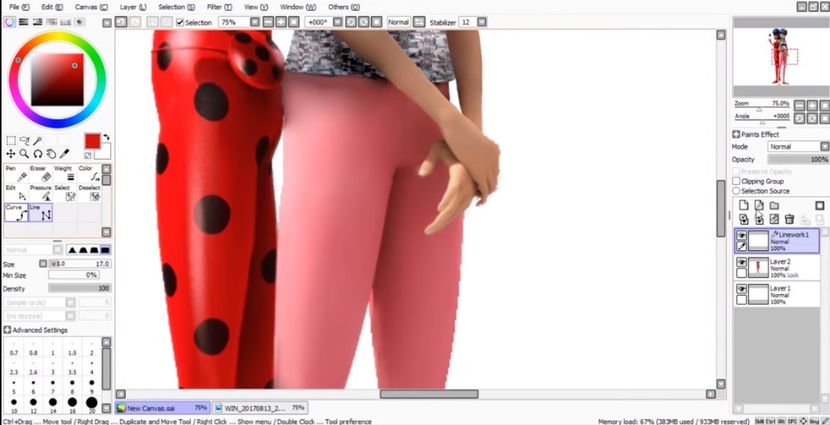Pick the magic wand selection tool
This screenshot has width=830, height=425.
tap(39, 141)
